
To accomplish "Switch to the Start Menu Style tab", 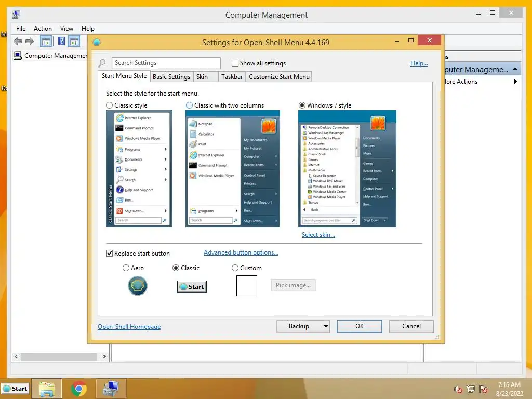I will coord(124,76).
